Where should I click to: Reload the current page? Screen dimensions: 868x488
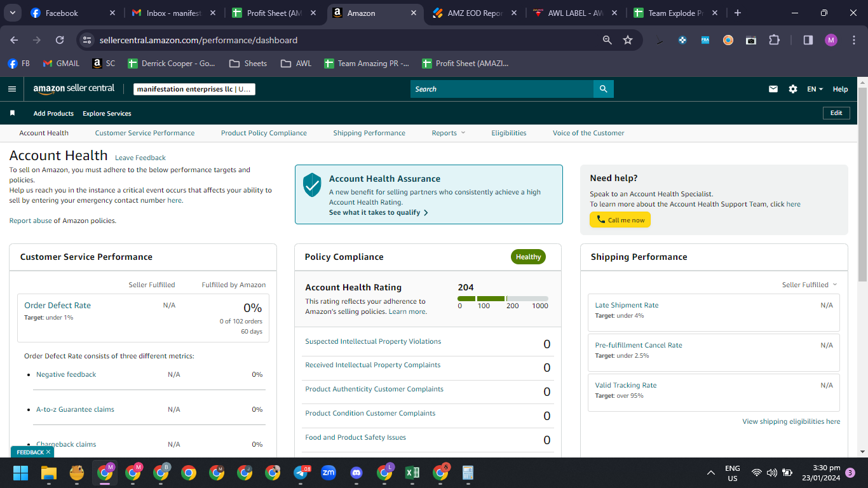[x=60, y=40]
